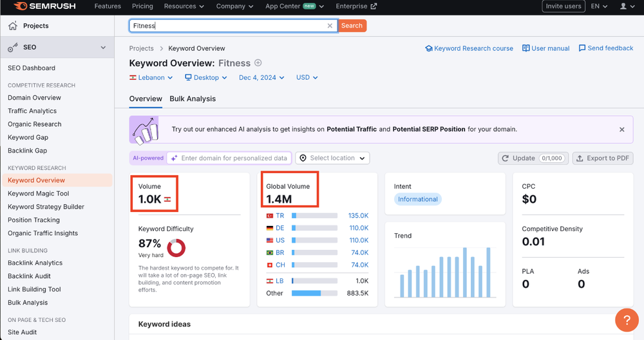Click the DE country link
644x340 pixels.
tap(280, 228)
